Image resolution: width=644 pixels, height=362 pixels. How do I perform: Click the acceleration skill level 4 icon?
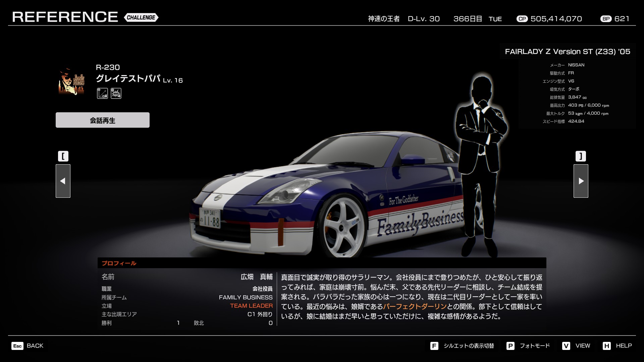point(102,93)
